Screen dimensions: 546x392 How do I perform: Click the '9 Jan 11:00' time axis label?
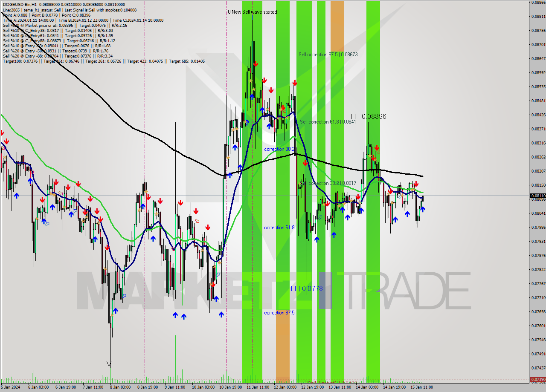[175, 387]
